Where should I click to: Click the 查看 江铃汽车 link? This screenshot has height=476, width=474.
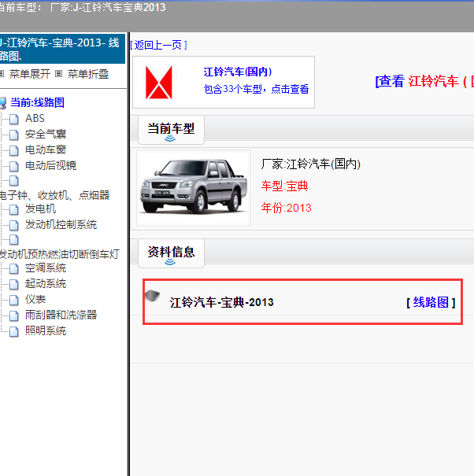click(424, 81)
